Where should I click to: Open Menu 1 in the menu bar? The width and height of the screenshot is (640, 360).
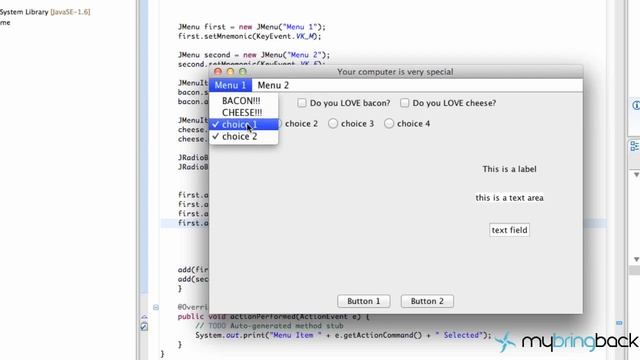pyautogui.click(x=230, y=85)
